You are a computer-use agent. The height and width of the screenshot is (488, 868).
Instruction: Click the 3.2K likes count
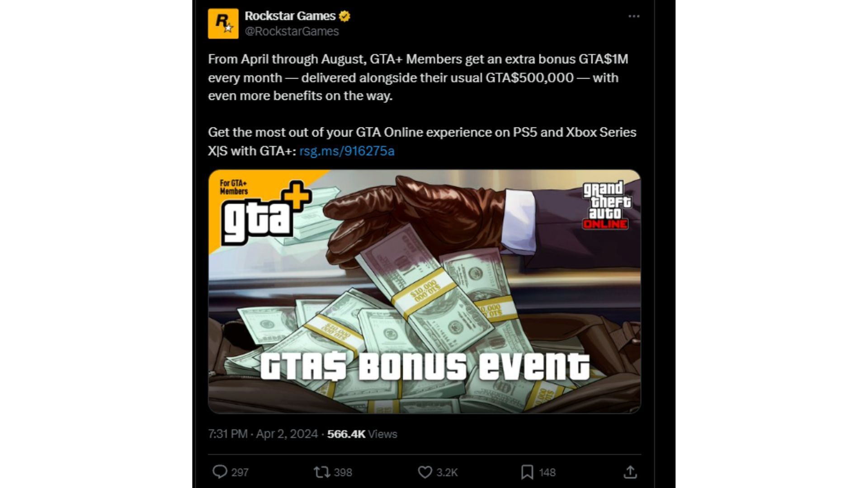coord(447,472)
